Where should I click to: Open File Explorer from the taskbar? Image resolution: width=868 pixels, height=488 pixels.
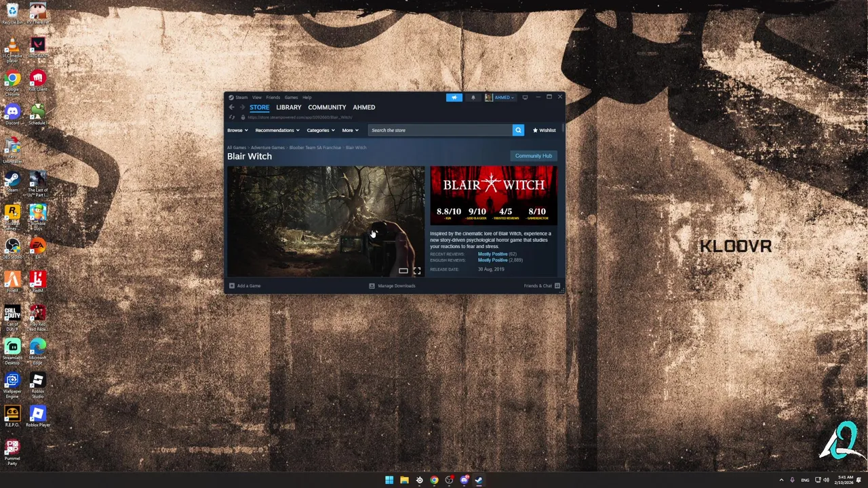pyautogui.click(x=404, y=480)
